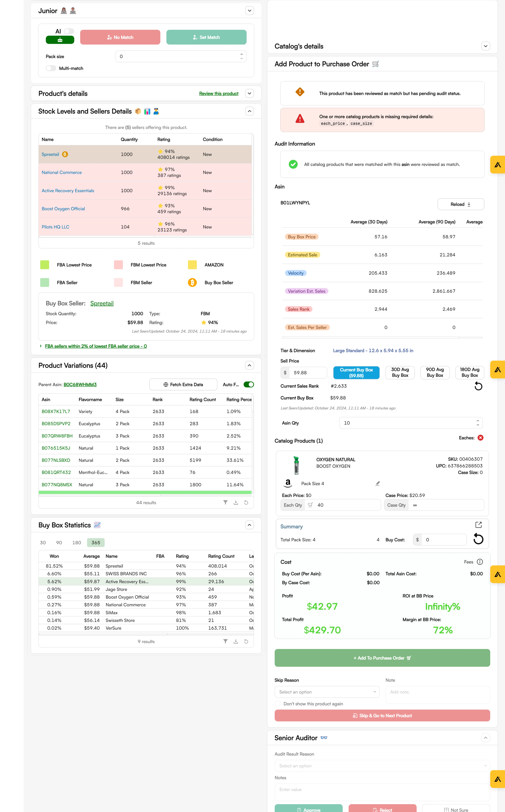Image resolution: width=505 pixels, height=812 pixels.
Task: Click the Asin Qty stepper arrows
Action: pyautogui.click(x=478, y=423)
